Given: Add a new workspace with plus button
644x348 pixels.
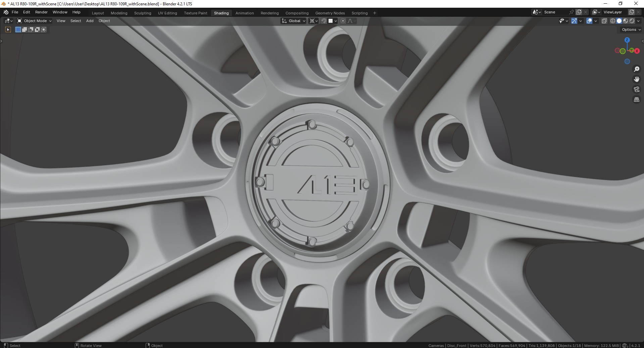Looking at the screenshot, I should pos(375,13).
